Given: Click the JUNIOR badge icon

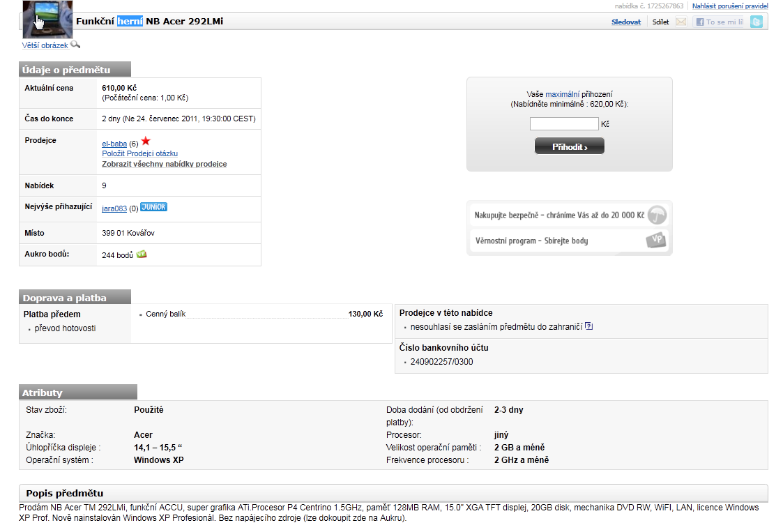Looking at the screenshot, I should point(154,207).
